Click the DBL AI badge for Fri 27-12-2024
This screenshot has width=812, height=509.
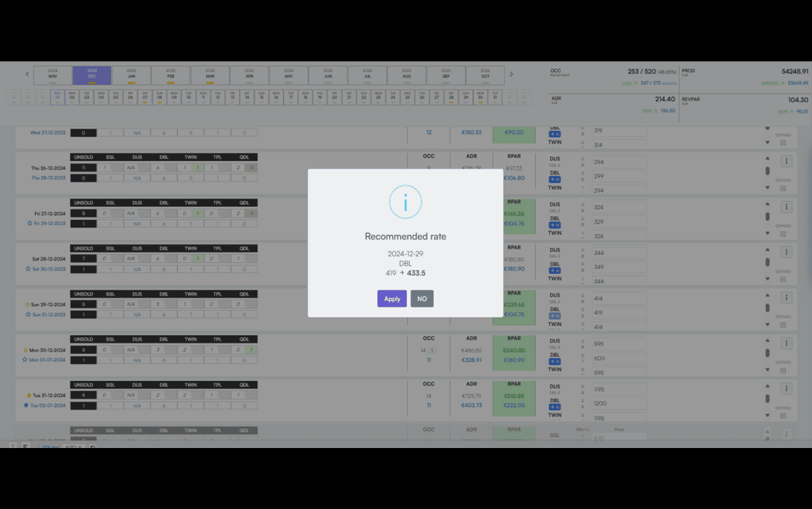point(555,225)
